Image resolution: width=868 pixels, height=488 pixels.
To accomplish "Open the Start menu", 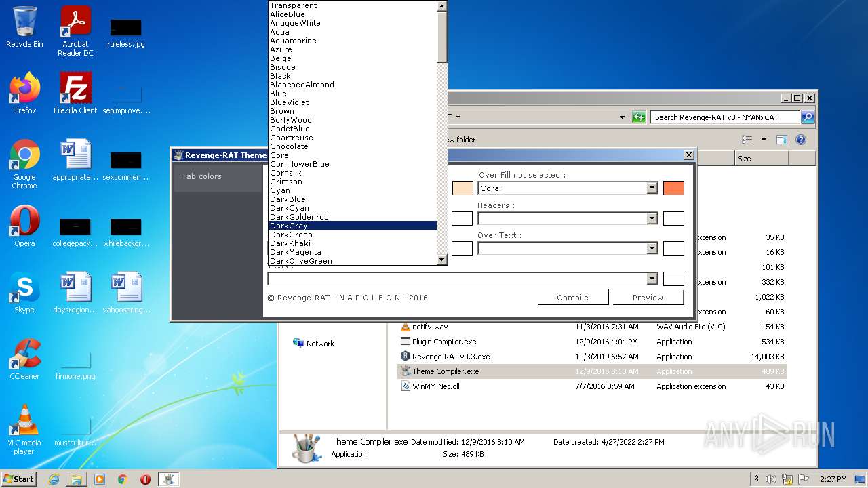I will coord(18,479).
